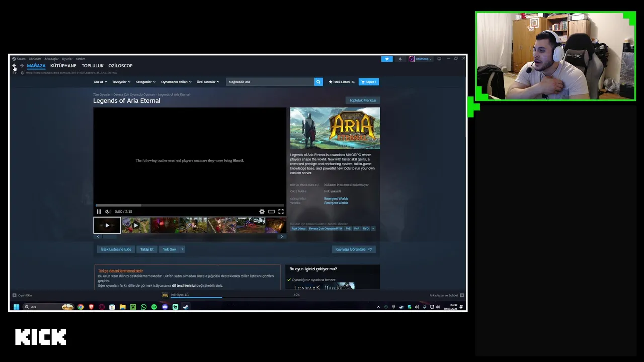
Task: Open the Arkadaşlar menu
Action: pyautogui.click(x=51, y=59)
